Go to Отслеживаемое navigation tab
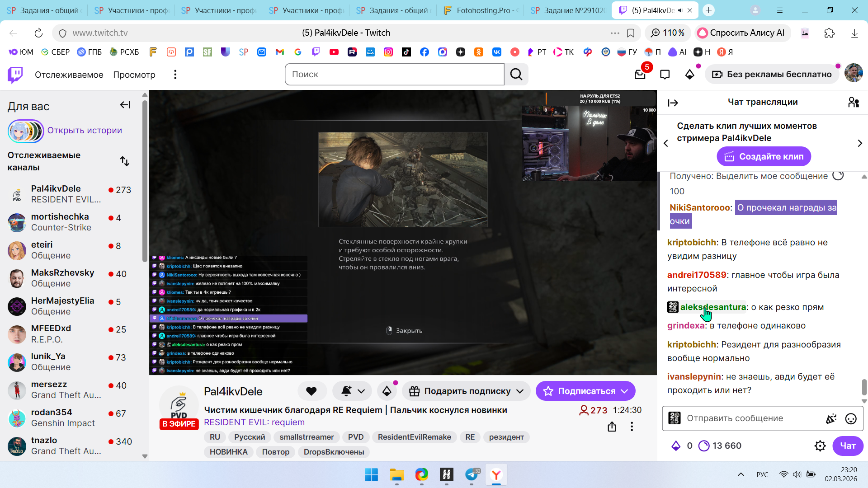 [69, 75]
